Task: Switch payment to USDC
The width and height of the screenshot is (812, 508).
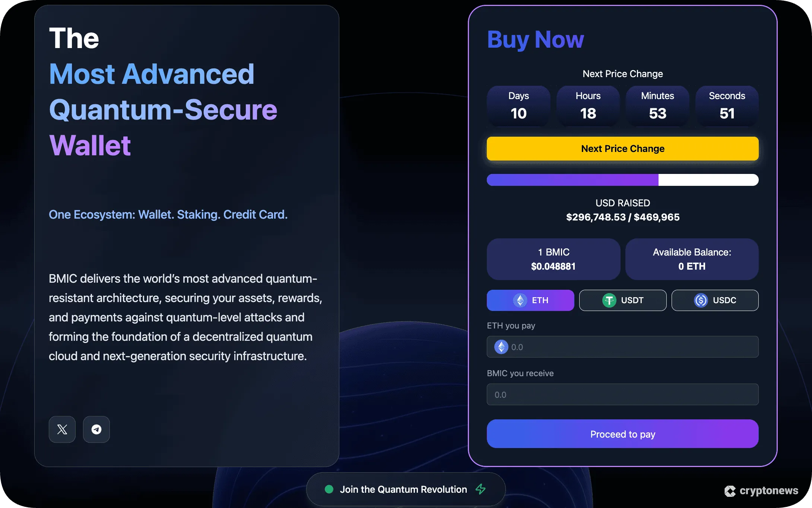Action: tap(715, 300)
